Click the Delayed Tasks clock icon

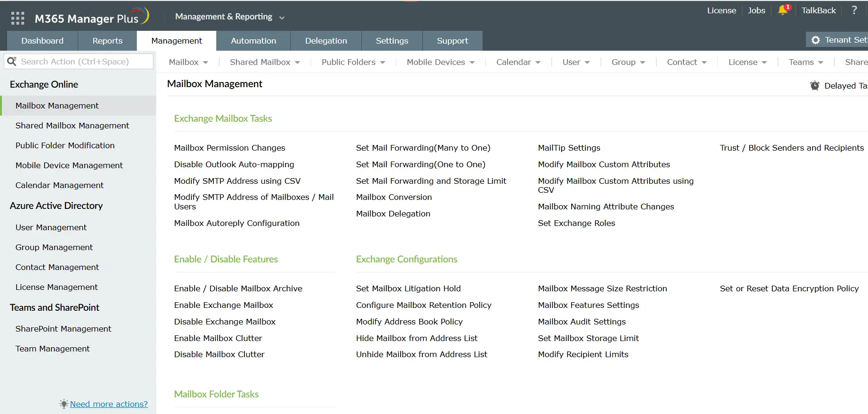[814, 86]
